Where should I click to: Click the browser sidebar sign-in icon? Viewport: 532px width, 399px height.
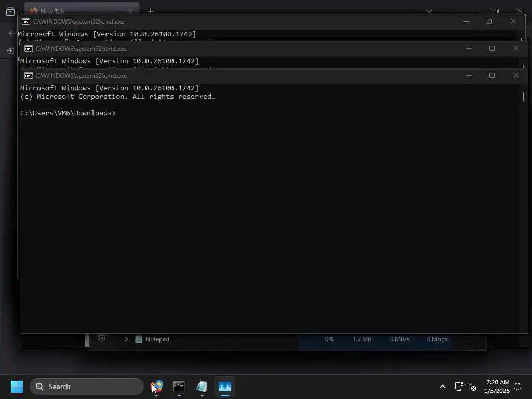point(10,51)
